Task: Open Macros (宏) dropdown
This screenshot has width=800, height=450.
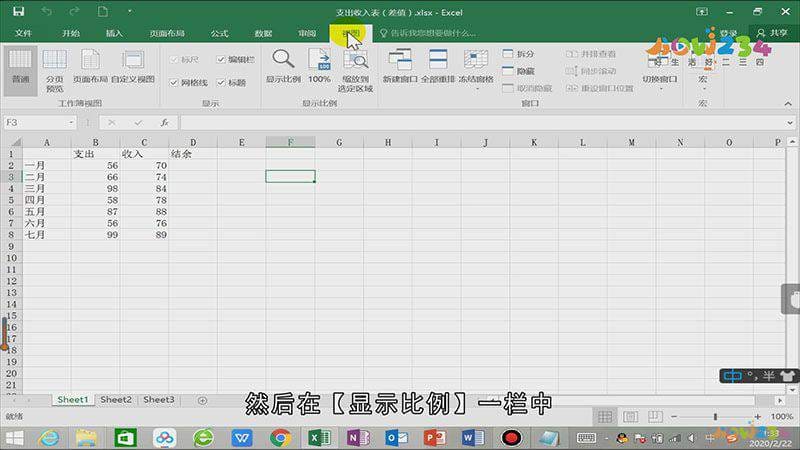Action: coord(703,70)
